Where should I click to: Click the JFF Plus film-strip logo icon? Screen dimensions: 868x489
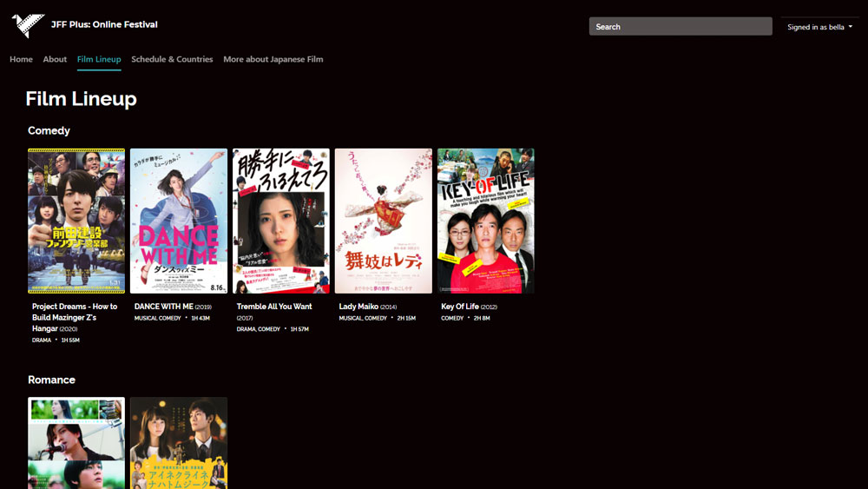(x=28, y=25)
